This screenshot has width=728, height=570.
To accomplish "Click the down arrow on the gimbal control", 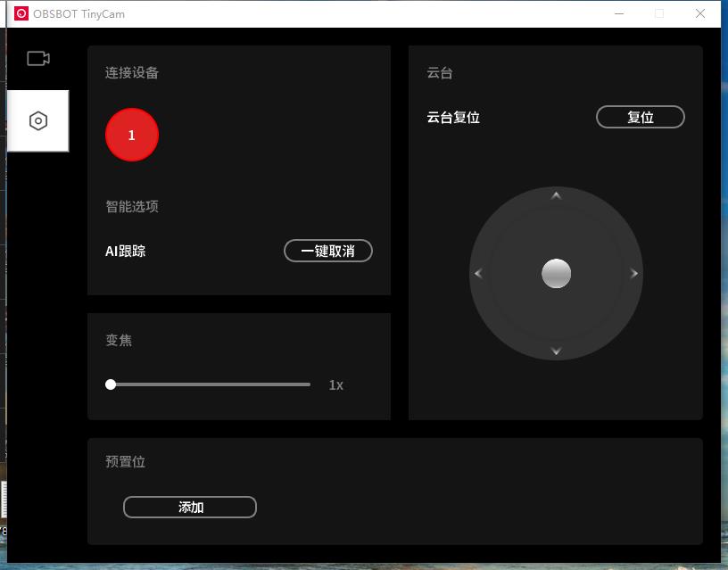I will click(556, 351).
